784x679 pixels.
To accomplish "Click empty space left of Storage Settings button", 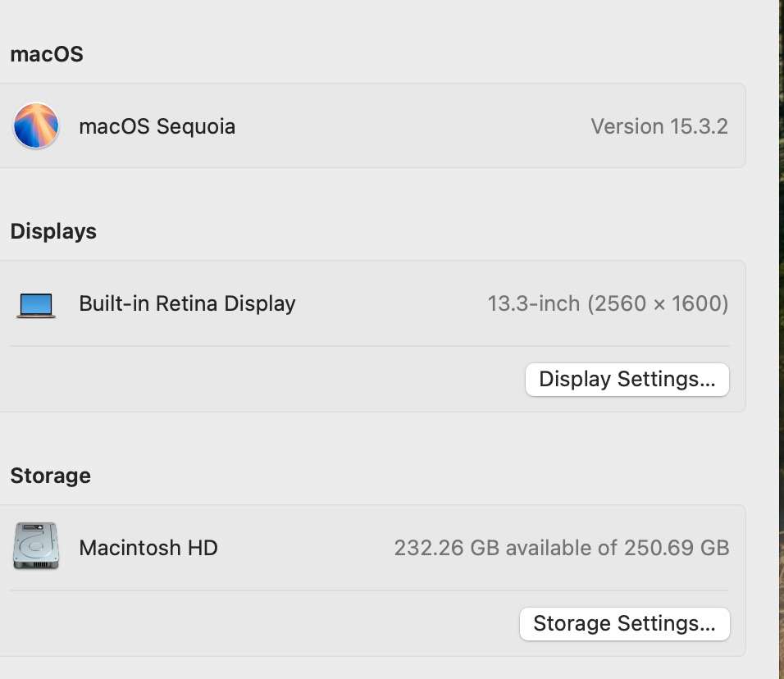I will 262,623.
